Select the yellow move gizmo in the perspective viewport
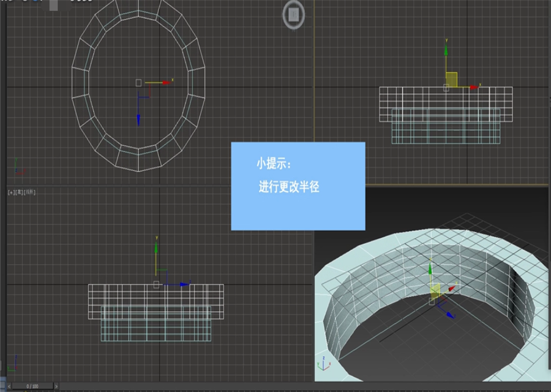Image resolution: width=551 pixels, height=392 pixels. (x=435, y=291)
